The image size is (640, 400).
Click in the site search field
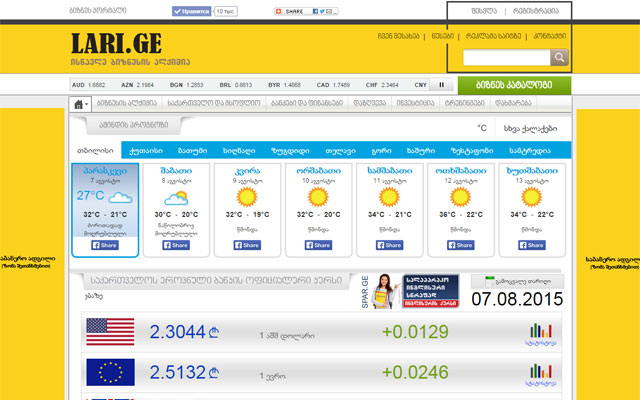point(507,57)
